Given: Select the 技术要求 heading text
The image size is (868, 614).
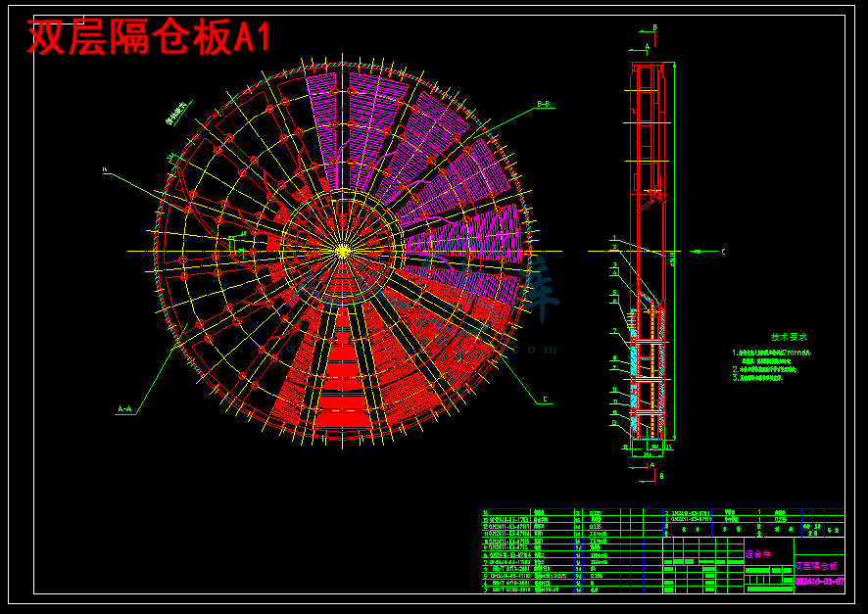Looking at the screenshot, I should click(789, 336).
